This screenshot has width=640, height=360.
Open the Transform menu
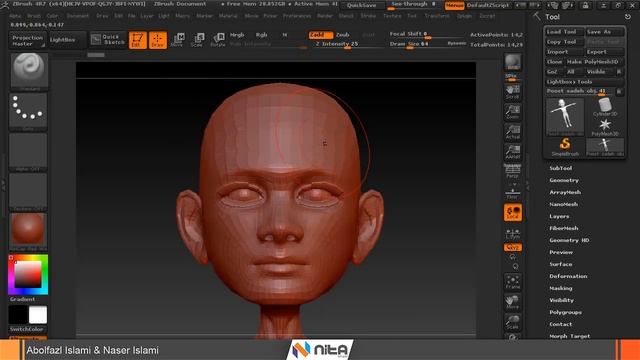437,16
